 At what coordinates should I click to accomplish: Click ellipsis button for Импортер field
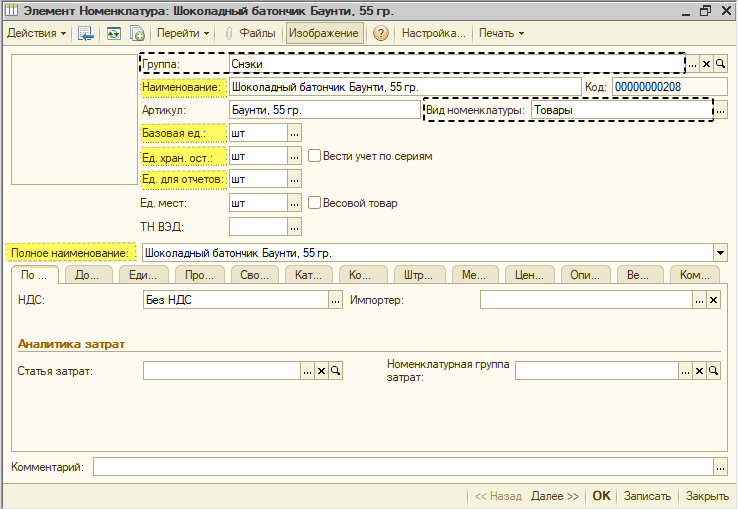tap(699, 300)
